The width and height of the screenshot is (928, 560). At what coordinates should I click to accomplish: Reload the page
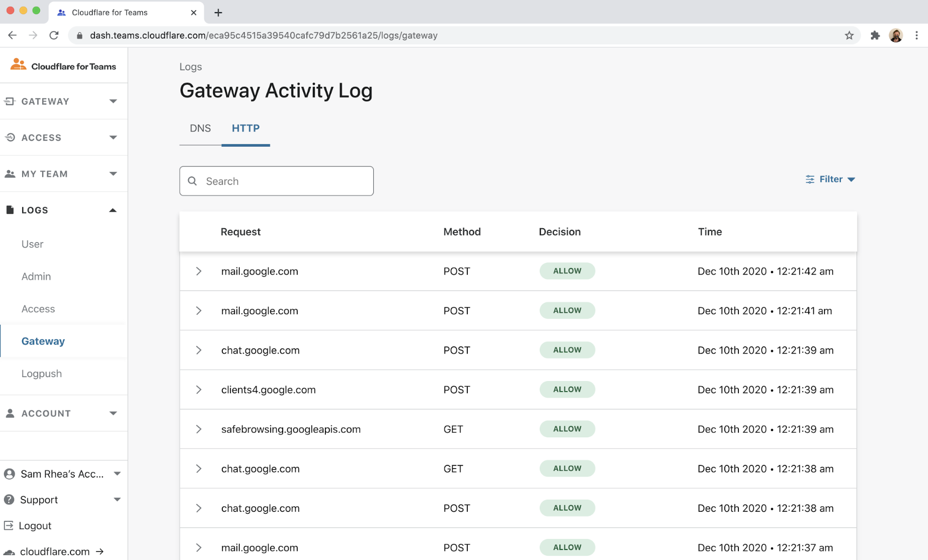point(54,35)
